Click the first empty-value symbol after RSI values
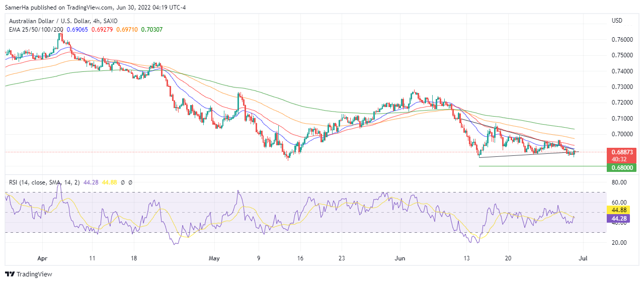The image size is (644, 283). [123, 182]
